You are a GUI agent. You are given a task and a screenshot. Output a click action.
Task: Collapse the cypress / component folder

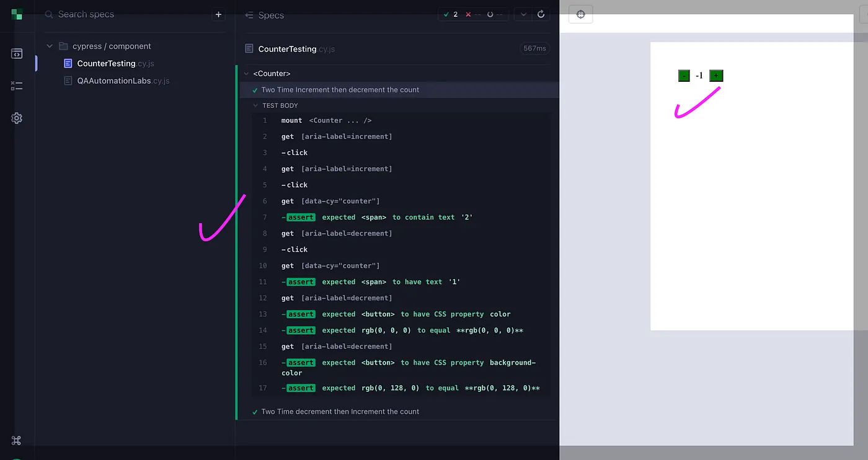coord(50,46)
